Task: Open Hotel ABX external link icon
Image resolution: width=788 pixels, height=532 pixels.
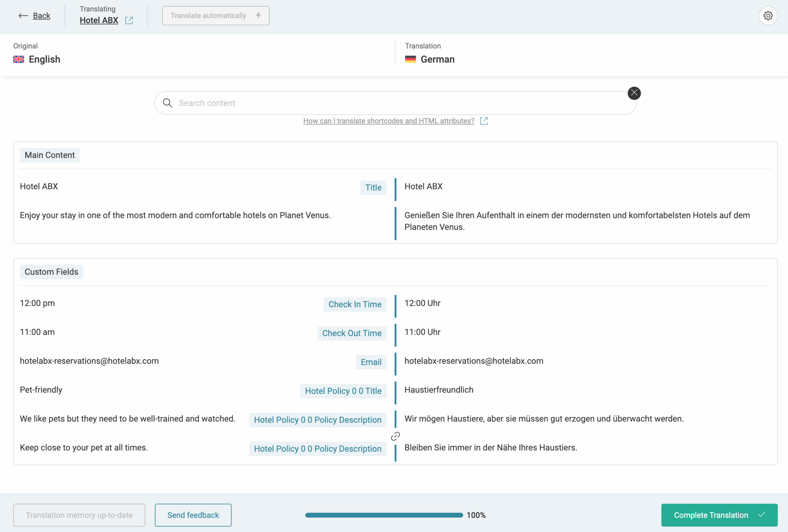Action: 129,20
